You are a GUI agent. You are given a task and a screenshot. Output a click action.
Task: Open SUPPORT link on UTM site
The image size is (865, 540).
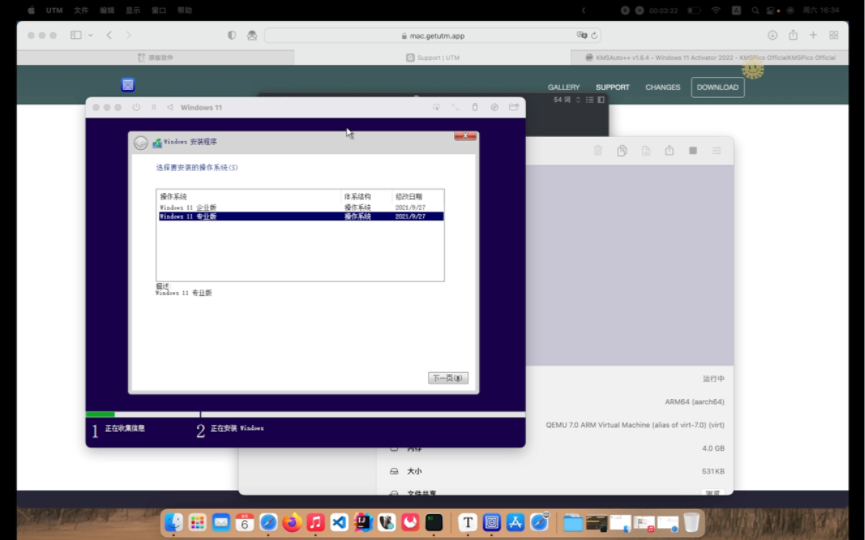click(x=612, y=87)
